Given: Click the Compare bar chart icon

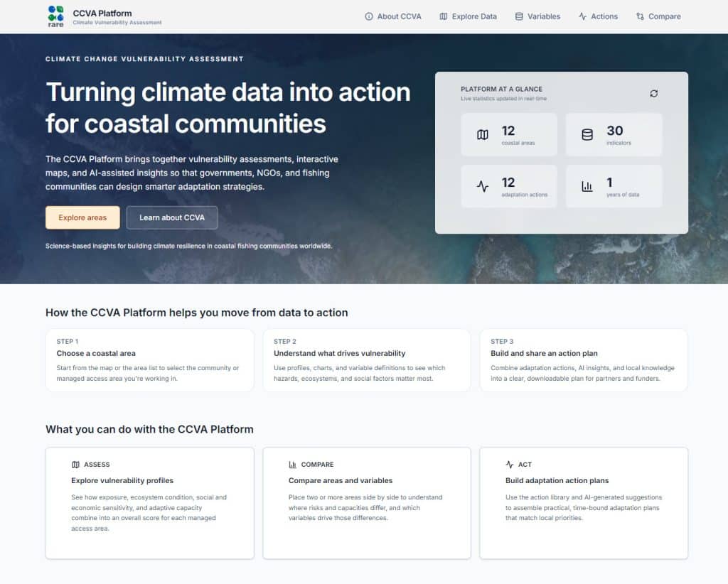Looking at the screenshot, I should (293, 465).
